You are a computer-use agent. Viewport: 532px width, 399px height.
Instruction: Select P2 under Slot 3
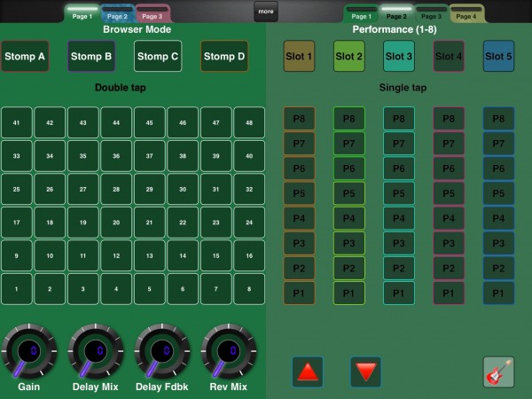coord(399,269)
